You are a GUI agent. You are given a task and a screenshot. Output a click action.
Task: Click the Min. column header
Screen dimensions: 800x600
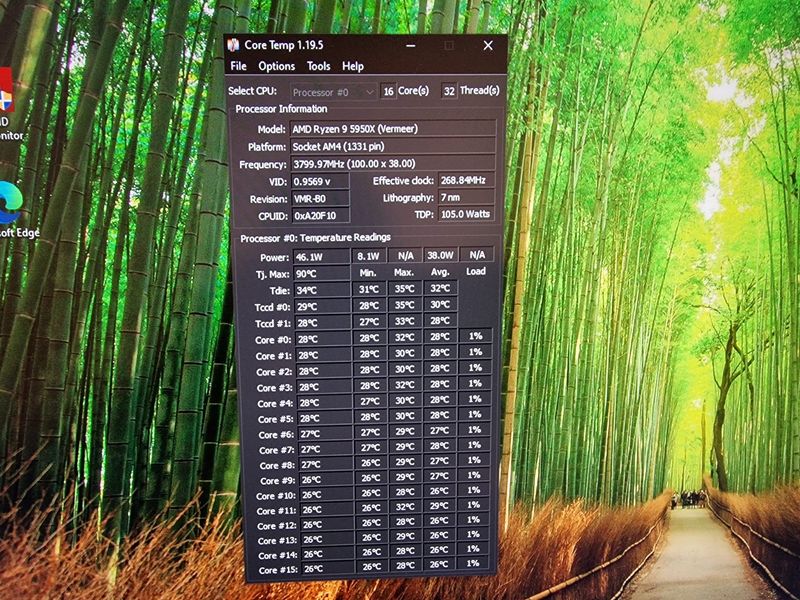(x=368, y=273)
